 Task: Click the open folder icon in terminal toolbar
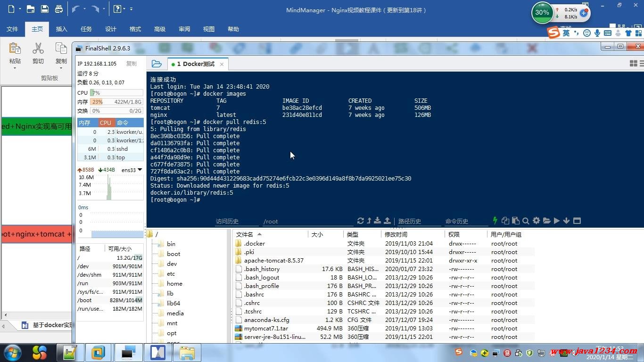pyautogui.click(x=547, y=221)
